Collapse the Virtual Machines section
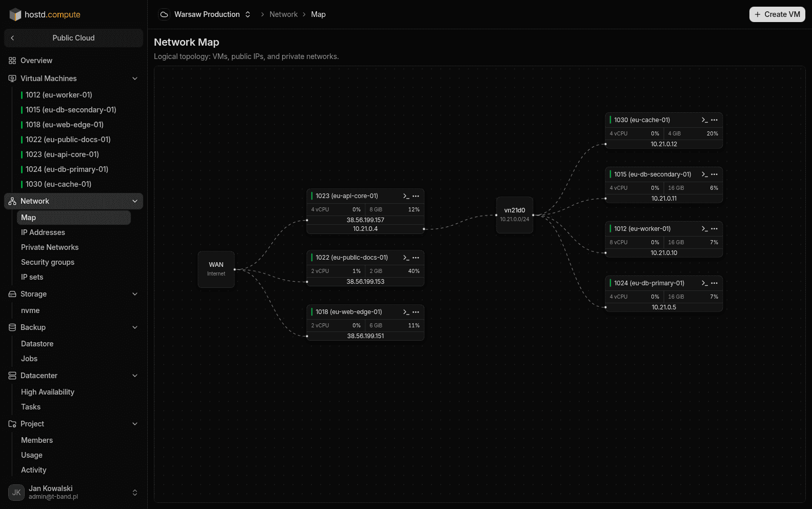This screenshot has width=812, height=509. pos(135,79)
